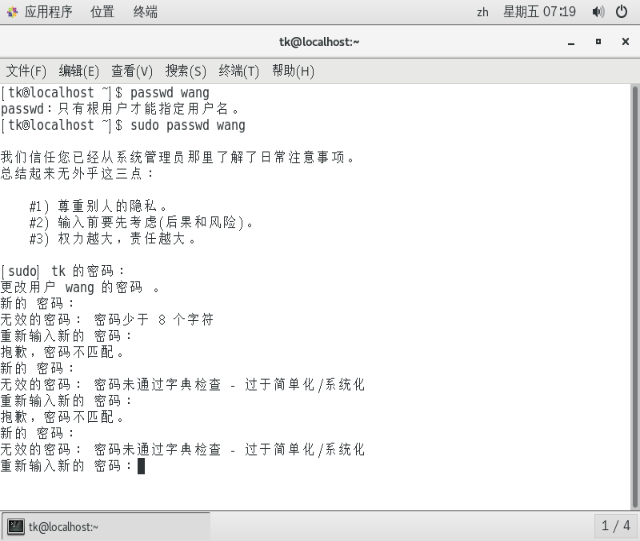Click the activities icon beside 应用程序

click(12, 12)
